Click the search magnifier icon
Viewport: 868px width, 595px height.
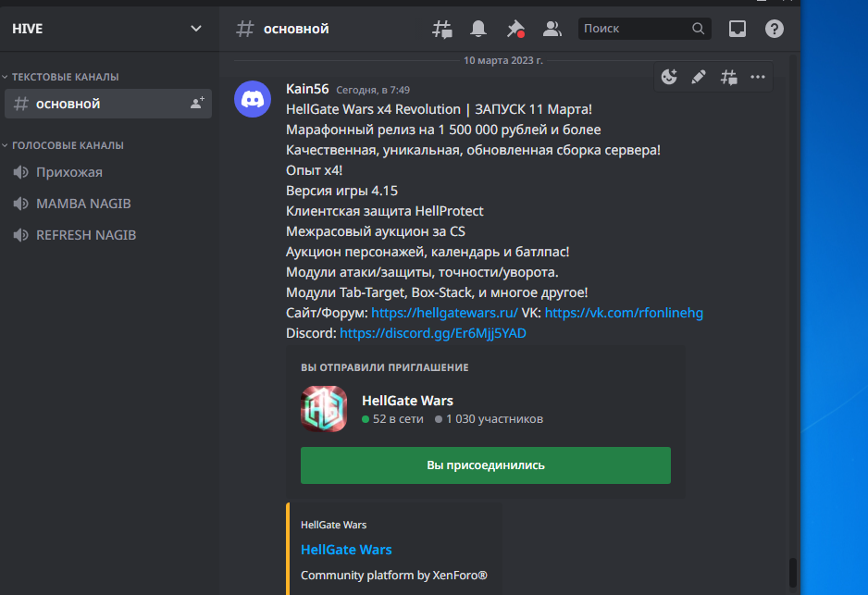tap(698, 29)
